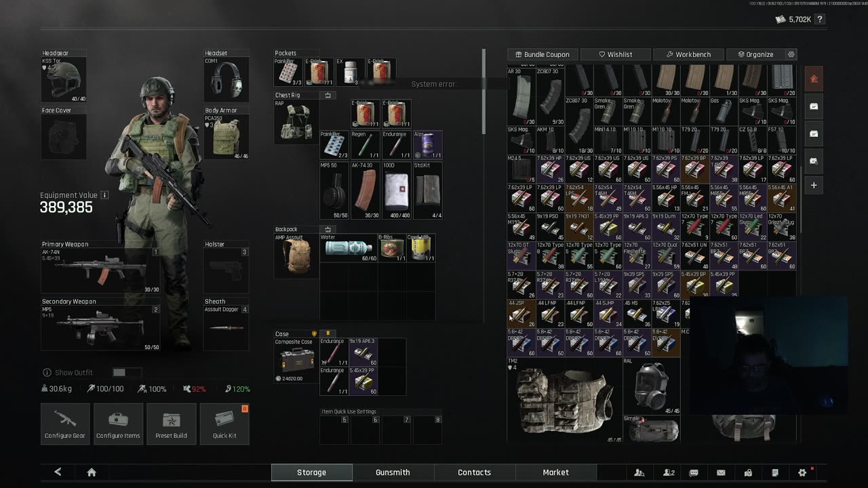Select the Composite Case
Viewport: 868px width, 488px height.
coord(296,361)
